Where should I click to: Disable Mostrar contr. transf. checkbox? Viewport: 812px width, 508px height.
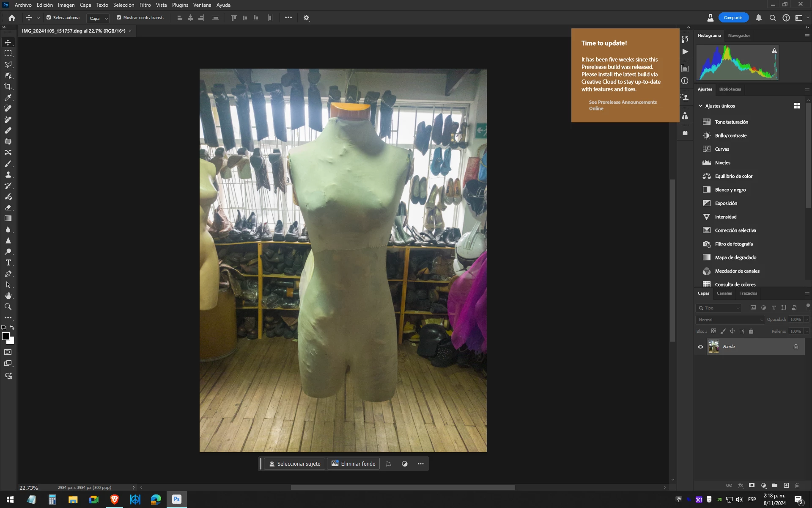(119, 18)
